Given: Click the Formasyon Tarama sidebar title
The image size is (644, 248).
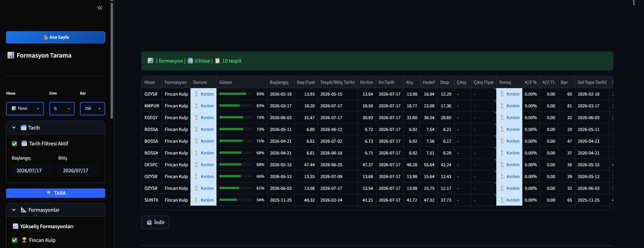Looking at the screenshot, I should (x=39, y=55).
